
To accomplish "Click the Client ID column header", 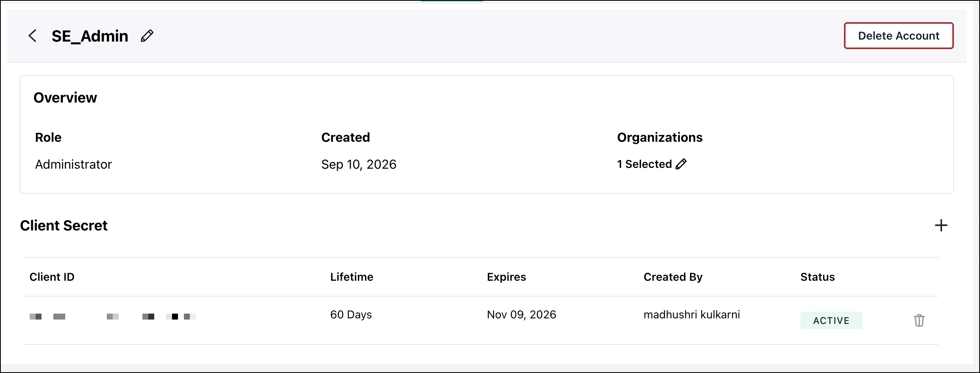I will pyautogui.click(x=52, y=277).
